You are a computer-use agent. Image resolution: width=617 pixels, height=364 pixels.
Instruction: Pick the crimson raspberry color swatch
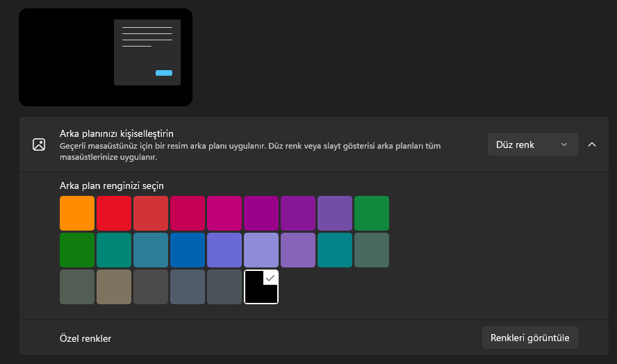click(x=188, y=213)
